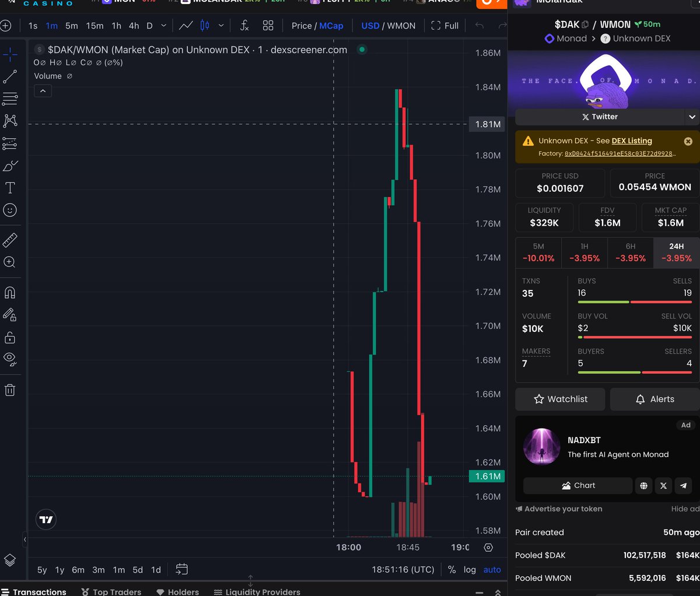Dismiss the Unknown DEX warning banner
Image resolution: width=700 pixels, height=596 pixels.
pos(688,141)
